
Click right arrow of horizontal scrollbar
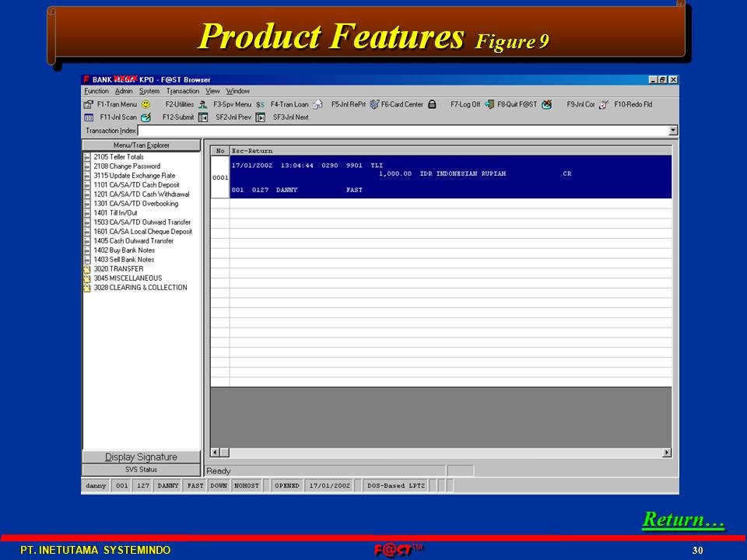pyautogui.click(x=666, y=453)
